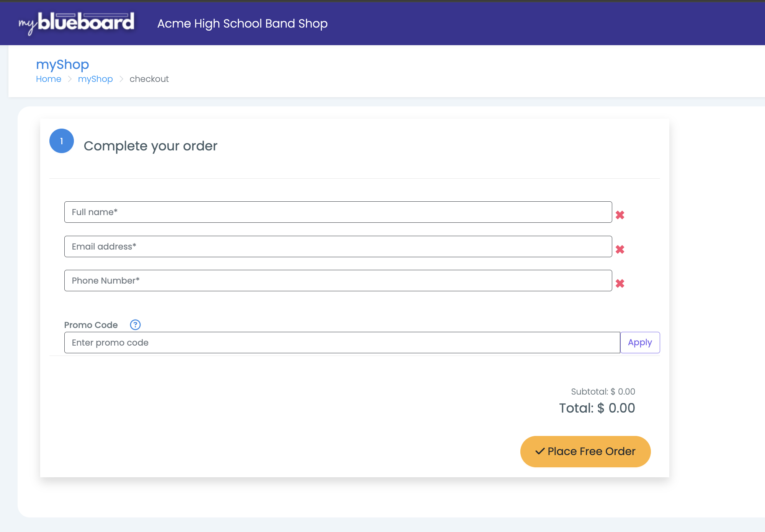
Task: Click the Subtotal: $ 0.00 text
Action: coord(603,392)
